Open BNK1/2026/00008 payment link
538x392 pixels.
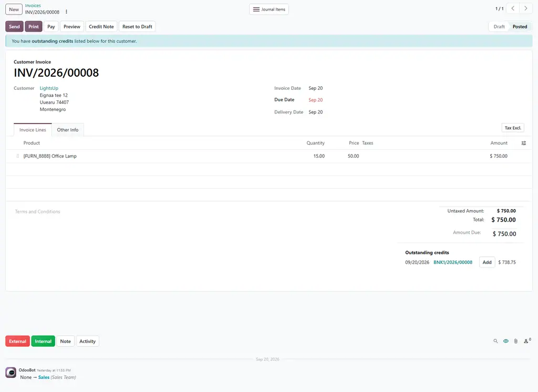tap(453, 262)
